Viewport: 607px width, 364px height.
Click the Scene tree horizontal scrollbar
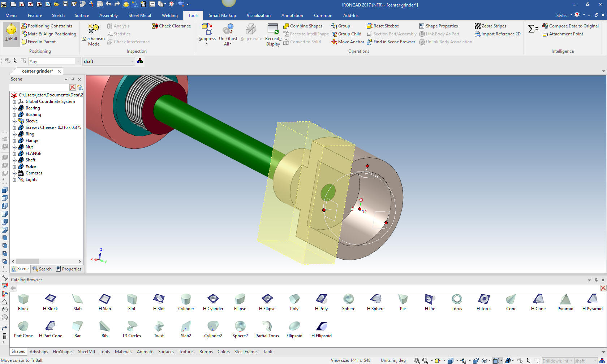click(27, 261)
